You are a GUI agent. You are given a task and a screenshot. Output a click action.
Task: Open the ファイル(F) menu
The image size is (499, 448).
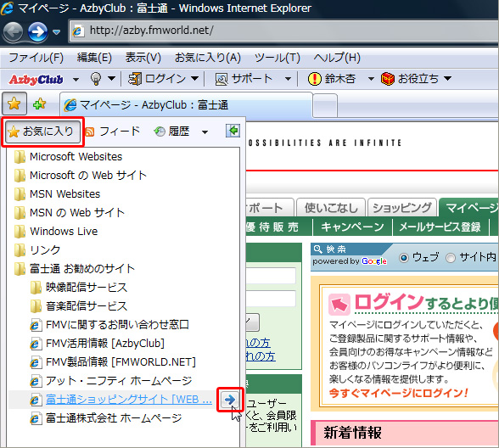[x=36, y=58]
